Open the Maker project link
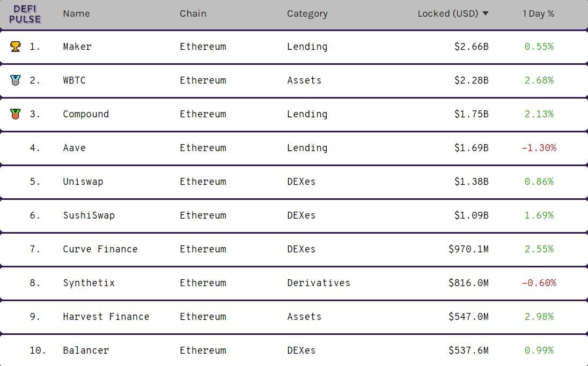 [x=77, y=47]
